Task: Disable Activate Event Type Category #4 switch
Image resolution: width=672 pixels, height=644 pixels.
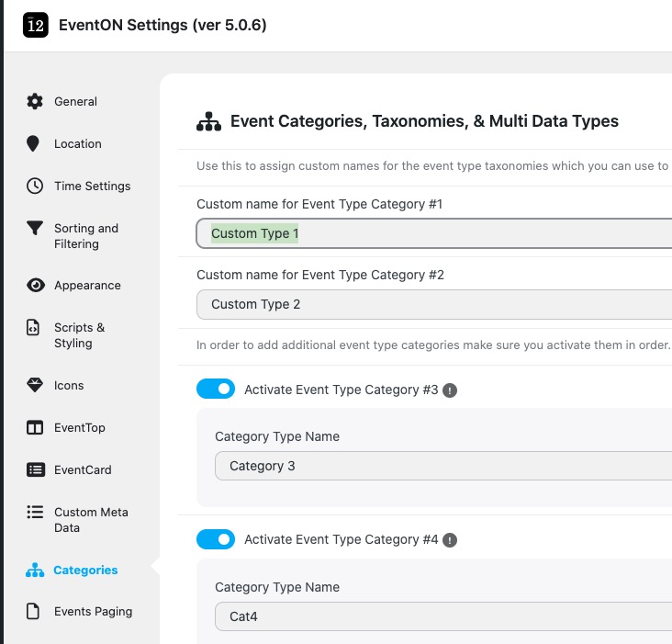Action: (x=216, y=540)
